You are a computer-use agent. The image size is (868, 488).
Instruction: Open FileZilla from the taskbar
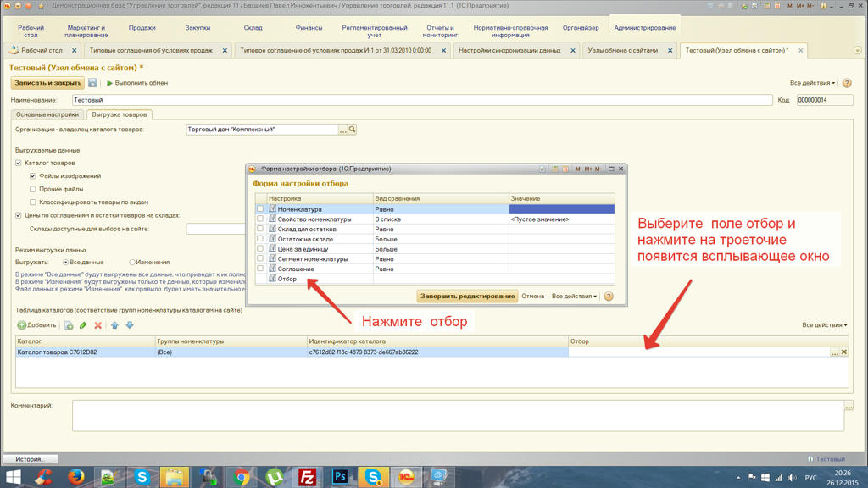coord(307,477)
